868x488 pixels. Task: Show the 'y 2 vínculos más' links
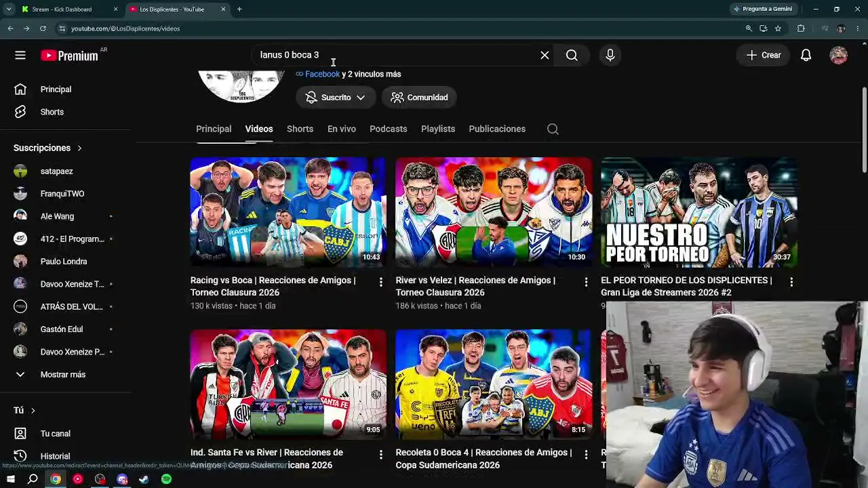[372, 74]
